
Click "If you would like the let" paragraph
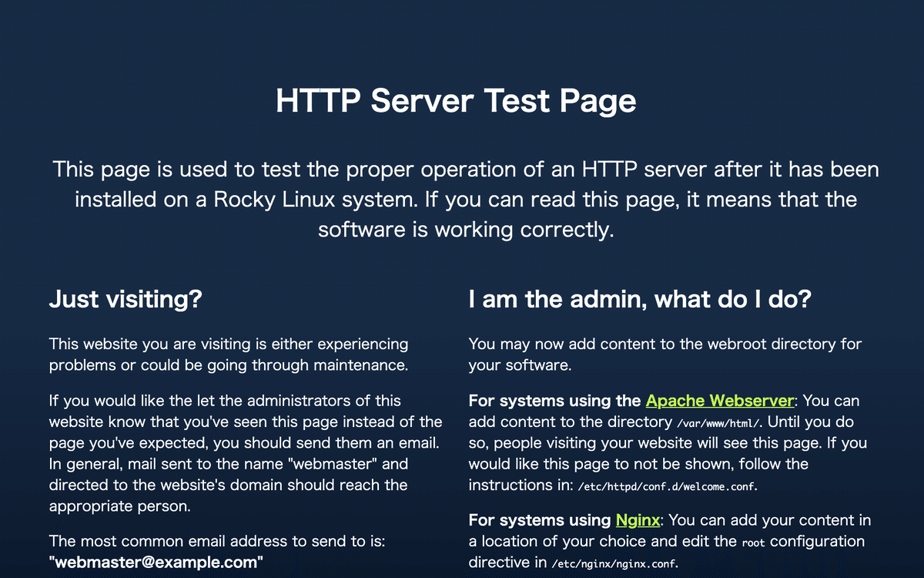pos(246,454)
